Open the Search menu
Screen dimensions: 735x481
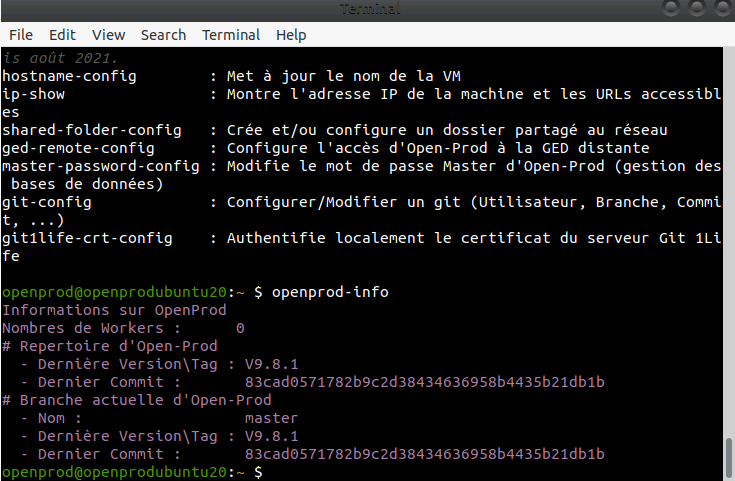click(163, 35)
